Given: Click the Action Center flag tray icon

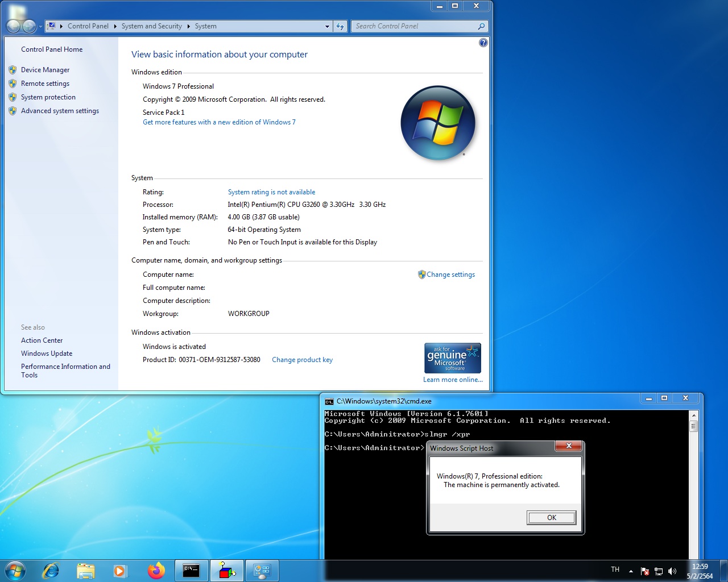Looking at the screenshot, I should click(x=645, y=571).
